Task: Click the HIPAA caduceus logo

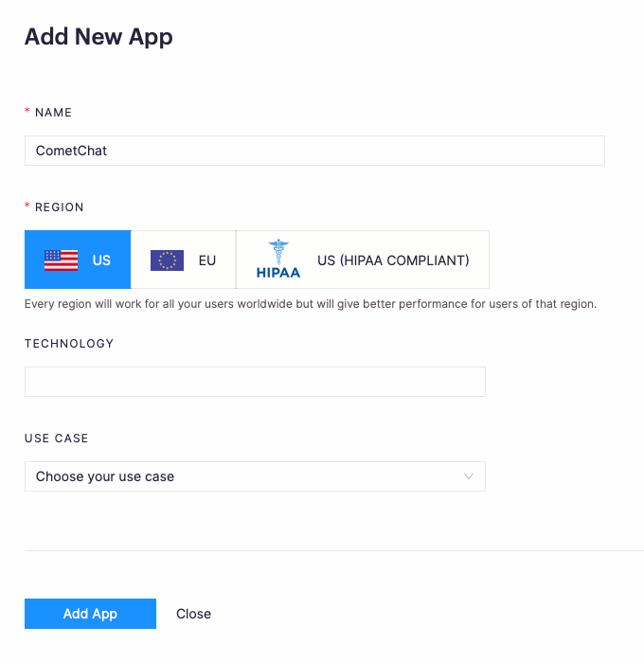Action: click(277, 259)
